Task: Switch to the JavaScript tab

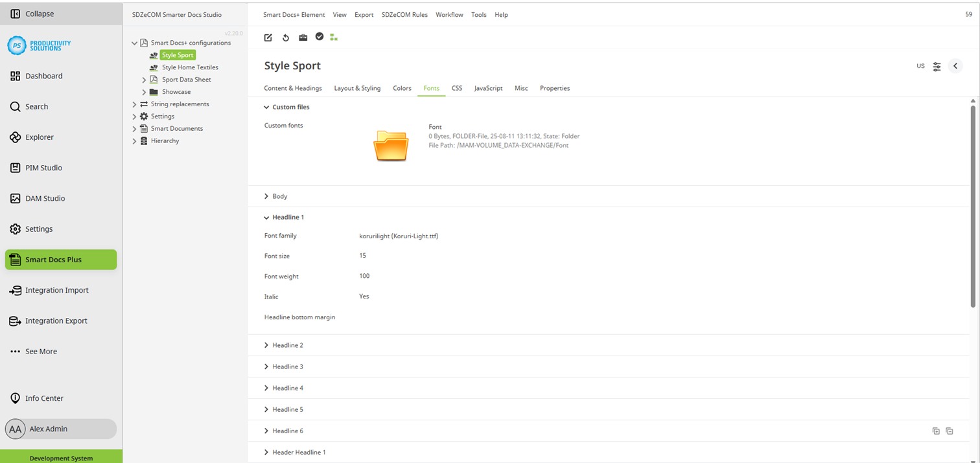Action: [488, 88]
